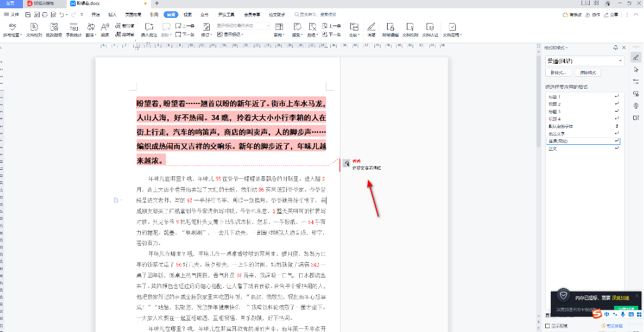Go to the previous comment (上一条)
The height and width of the screenshot is (332, 644).
click(x=185, y=26)
